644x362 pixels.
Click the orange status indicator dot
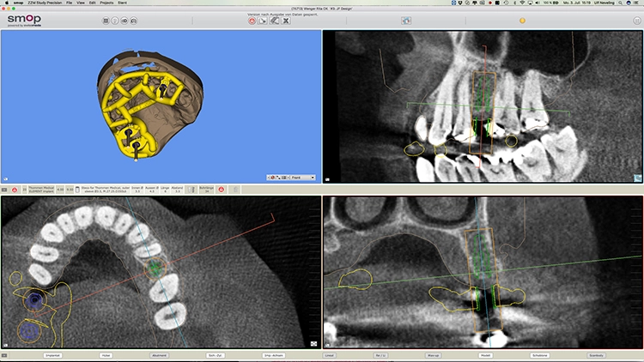[522, 21]
